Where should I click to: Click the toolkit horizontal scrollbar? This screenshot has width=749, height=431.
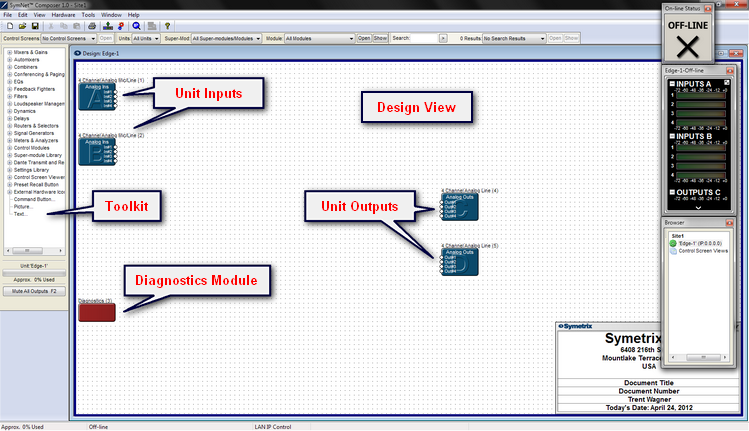pos(34,250)
